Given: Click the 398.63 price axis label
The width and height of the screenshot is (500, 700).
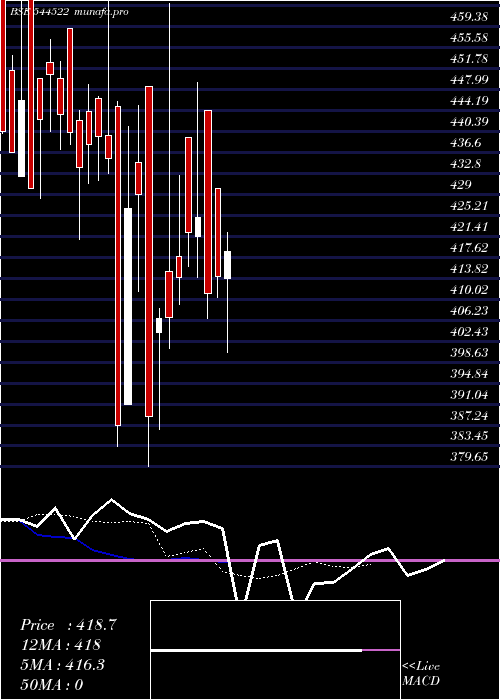Looking at the screenshot, I should click(469, 353).
